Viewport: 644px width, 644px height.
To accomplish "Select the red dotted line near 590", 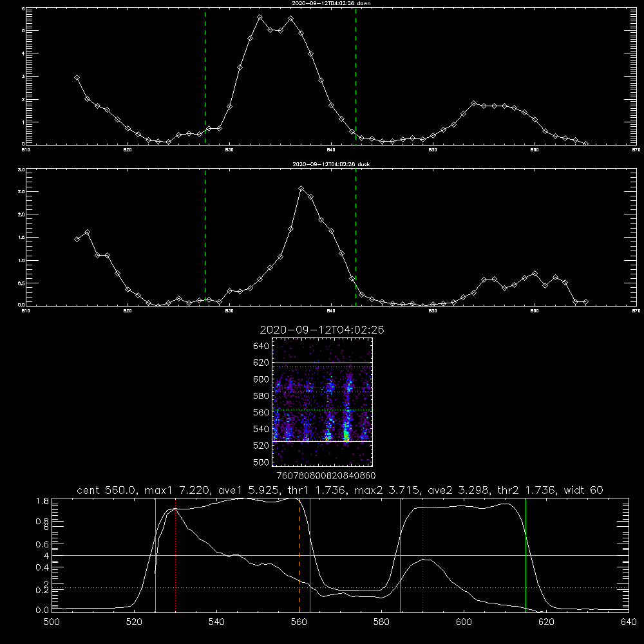I will pos(422,555).
